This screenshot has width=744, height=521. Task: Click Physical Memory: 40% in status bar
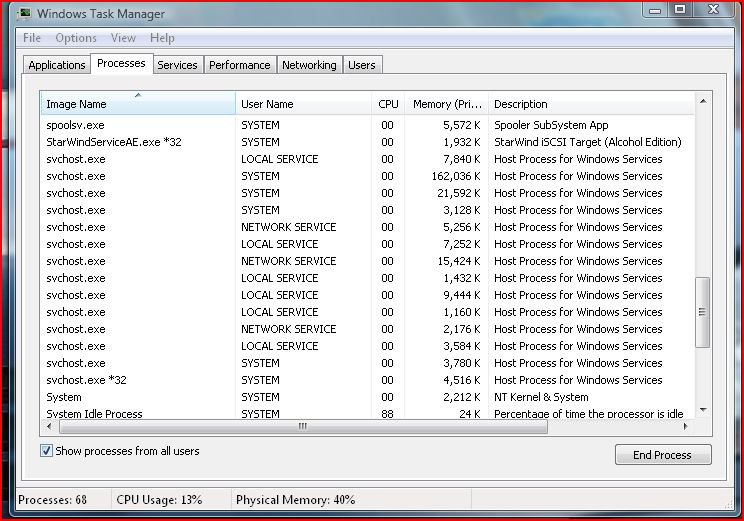pyautogui.click(x=296, y=500)
